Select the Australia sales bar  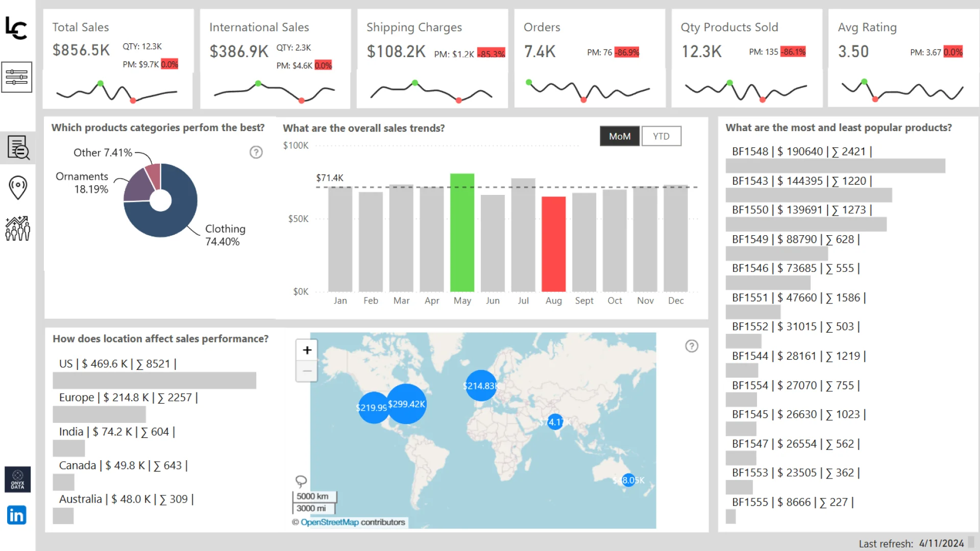(x=63, y=516)
